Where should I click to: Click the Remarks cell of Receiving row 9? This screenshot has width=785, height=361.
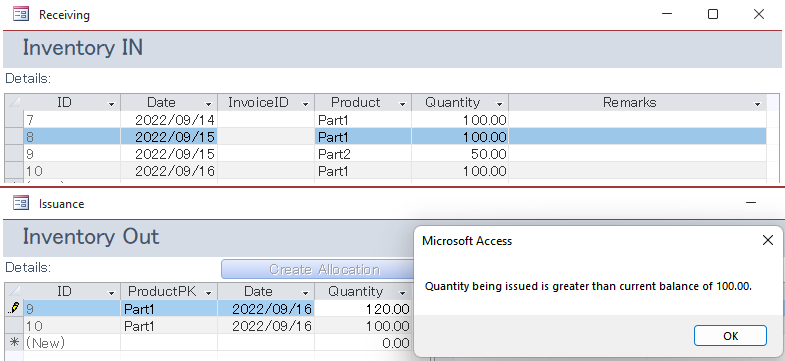637,154
